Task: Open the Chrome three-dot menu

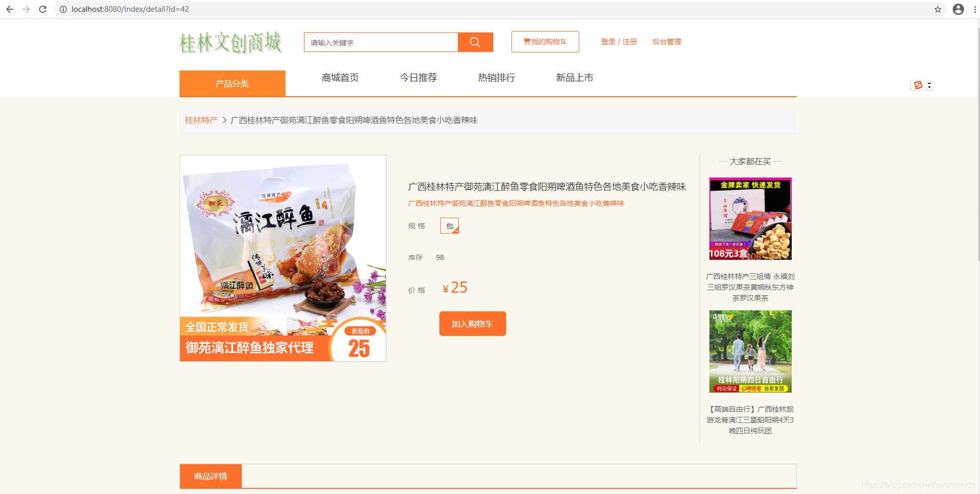Action: (x=975, y=9)
